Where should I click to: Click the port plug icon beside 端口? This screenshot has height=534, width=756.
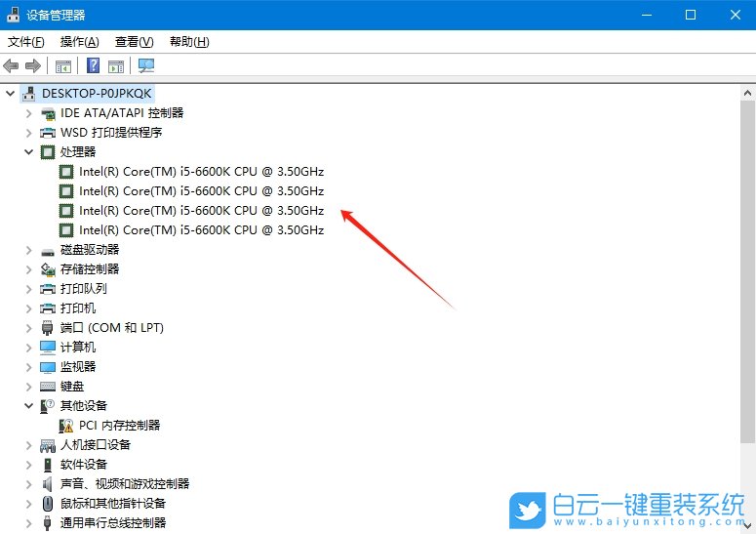[x=47, y=328]
